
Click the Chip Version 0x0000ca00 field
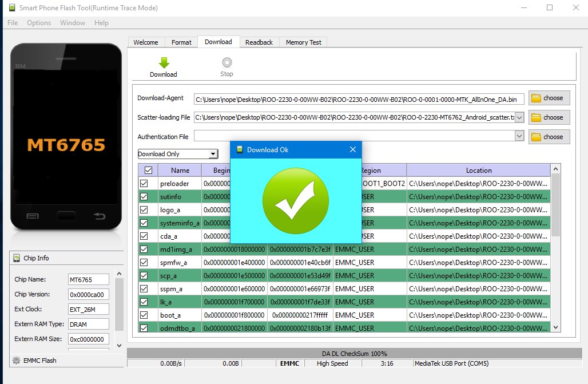tap(89, 295)
